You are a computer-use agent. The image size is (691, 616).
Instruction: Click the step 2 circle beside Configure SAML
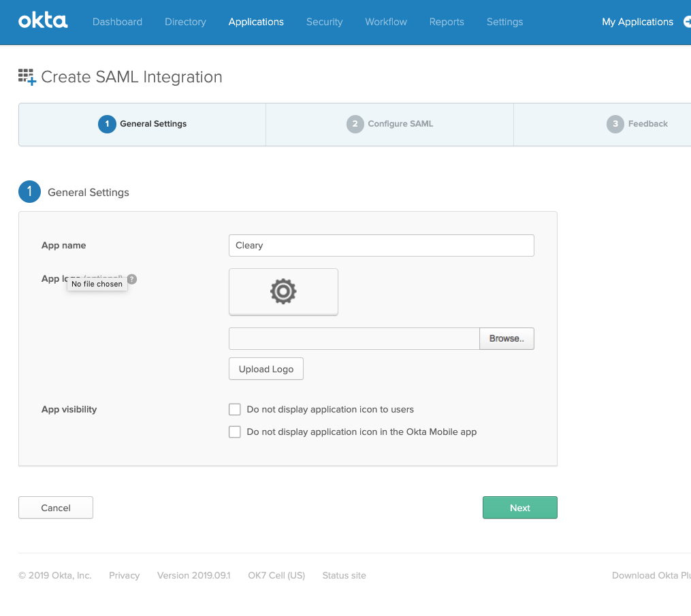(355, 124)
